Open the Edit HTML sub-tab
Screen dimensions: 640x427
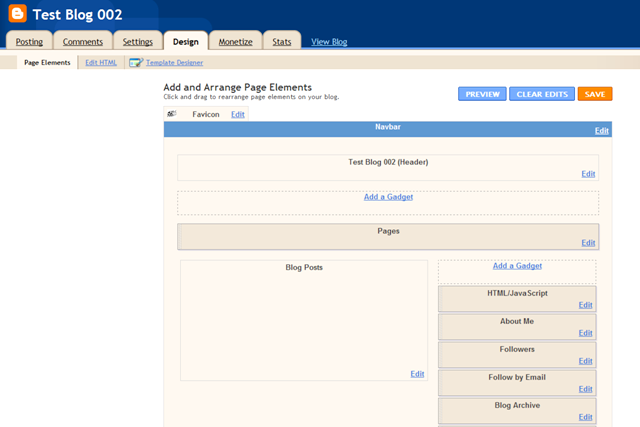pyautogui.click(x=101, y=62)
